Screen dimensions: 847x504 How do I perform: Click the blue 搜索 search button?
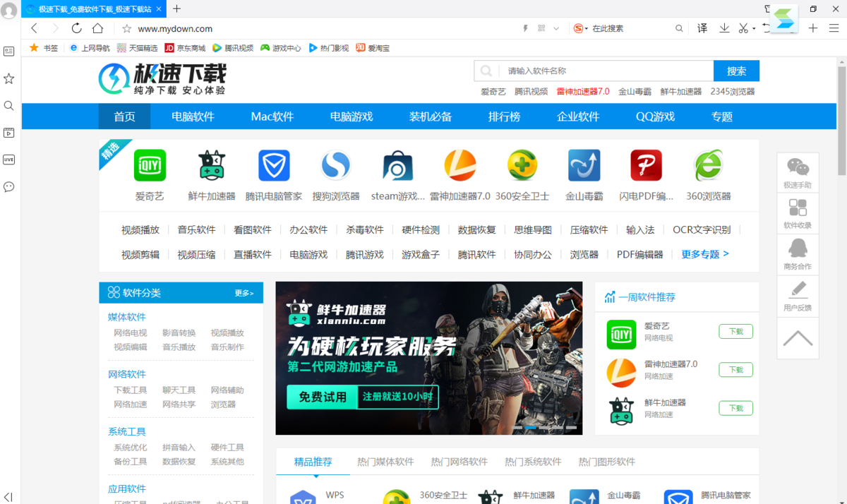[736, 71]
